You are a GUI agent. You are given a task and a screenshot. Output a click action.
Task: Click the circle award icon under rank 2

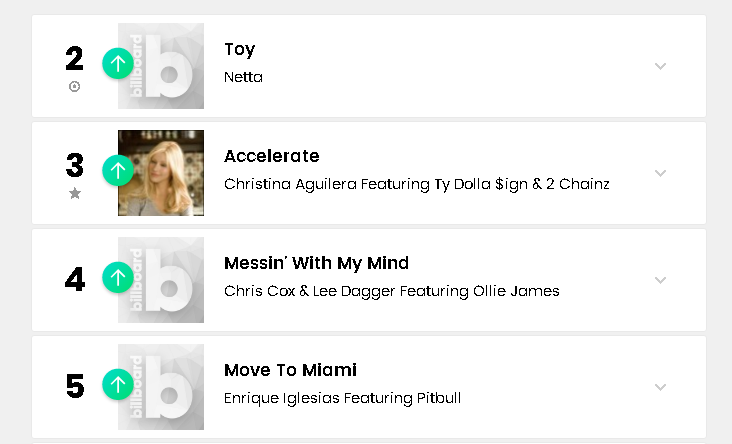point(74,87)
